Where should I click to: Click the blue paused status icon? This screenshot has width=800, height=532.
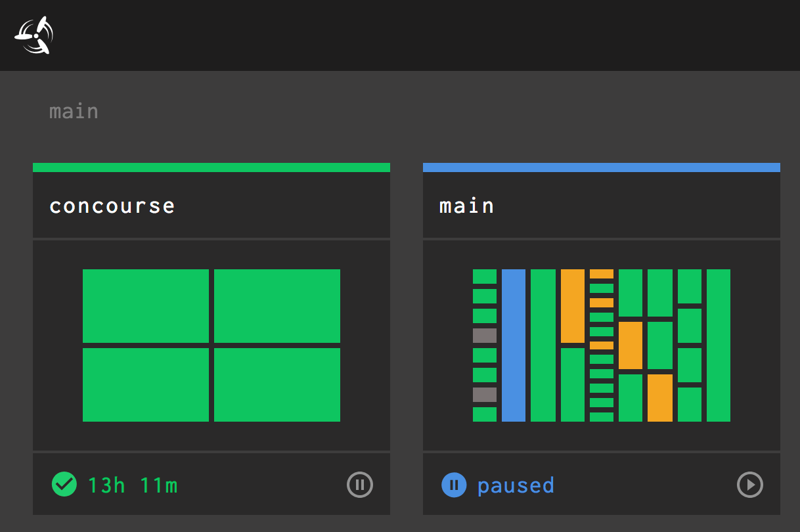pos(454,485)
